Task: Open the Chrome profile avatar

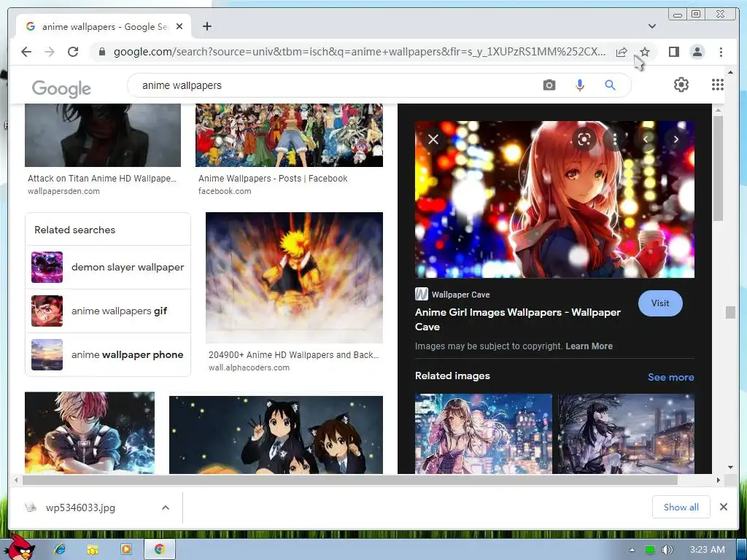Action: pos(697,52)
